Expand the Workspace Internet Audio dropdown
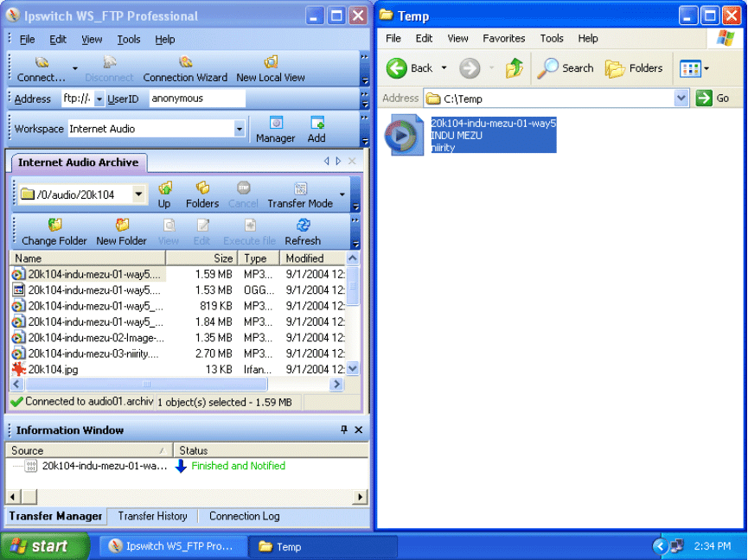 (x=239, y=129)
